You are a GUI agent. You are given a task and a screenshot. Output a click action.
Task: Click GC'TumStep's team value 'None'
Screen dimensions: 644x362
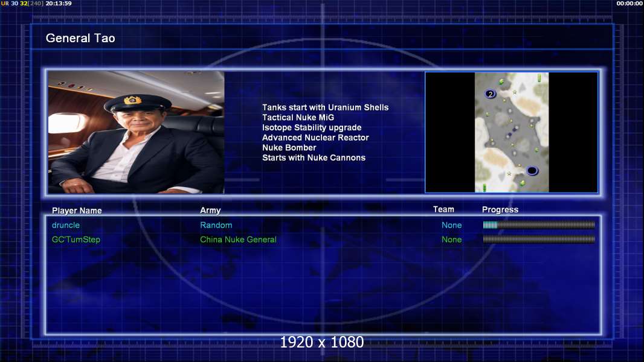451,240
